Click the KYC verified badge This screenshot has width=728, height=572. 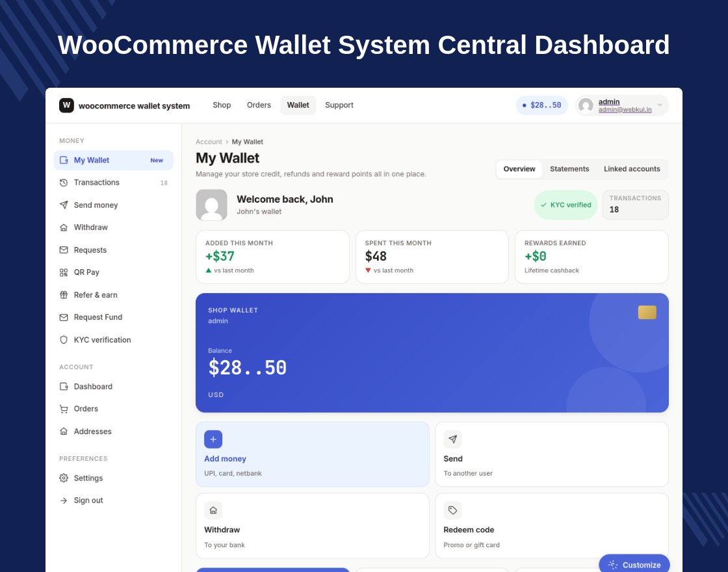pyautogui.click(x=565, y=205)
